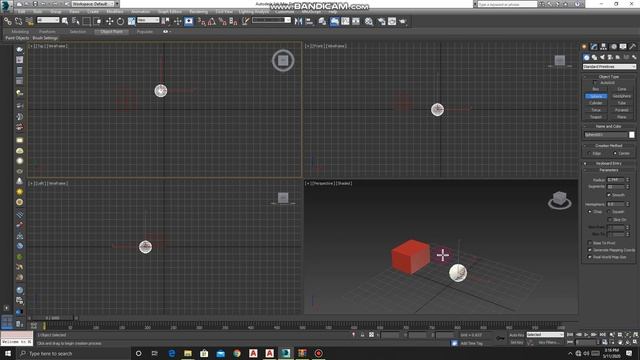Switch to Create command panel tab
This screenshot has height=360, width=640.
coord(584,47)
